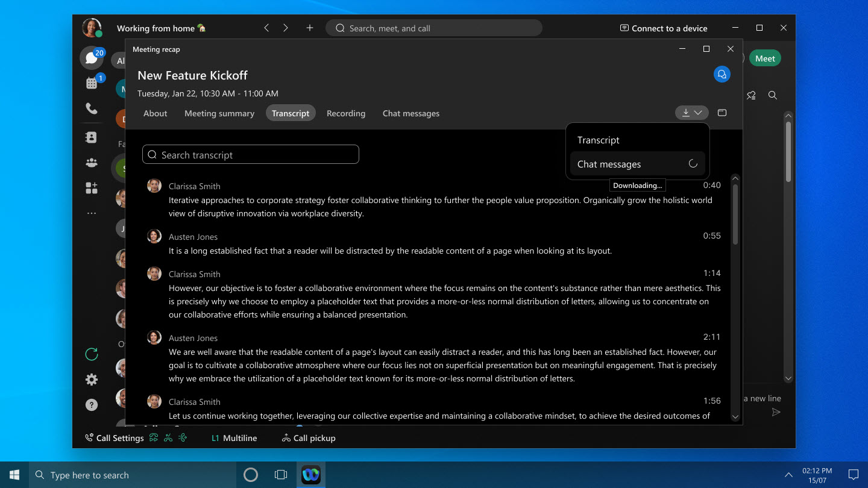
Task: Open the Settings gear in Webex sidebar
Action: 92,380
